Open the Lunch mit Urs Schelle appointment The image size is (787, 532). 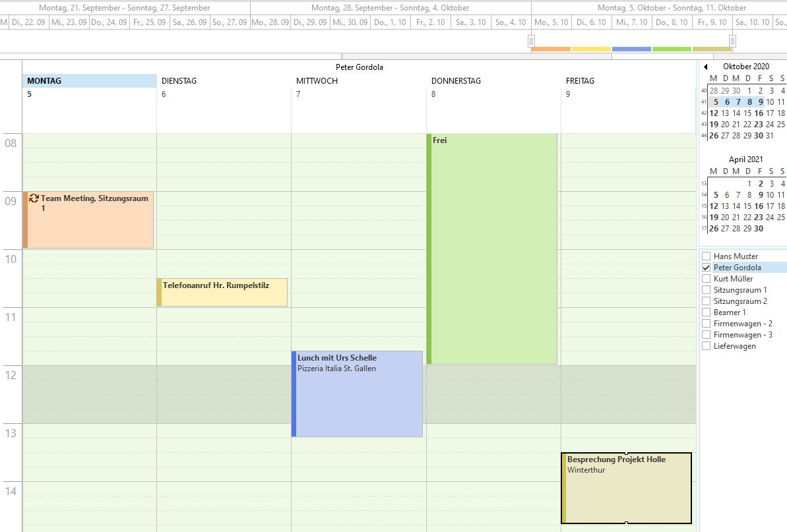[x=356, y=392]
